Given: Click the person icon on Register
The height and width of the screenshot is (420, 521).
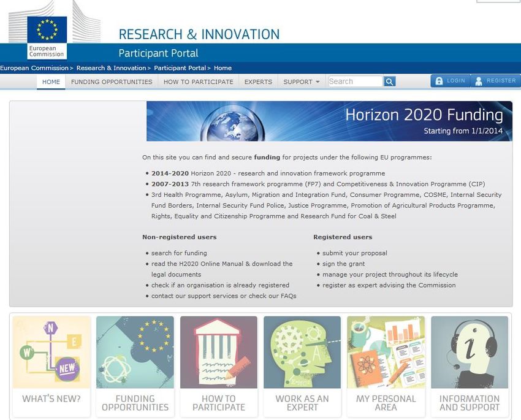Looking at the screenshot, I should click(479, 81).
